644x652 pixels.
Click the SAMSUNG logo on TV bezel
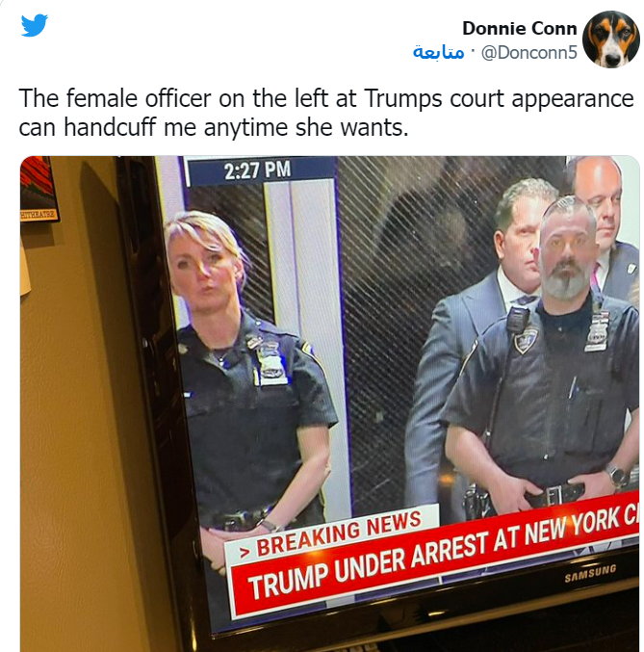pyautogui.click(x=590, y=573)
